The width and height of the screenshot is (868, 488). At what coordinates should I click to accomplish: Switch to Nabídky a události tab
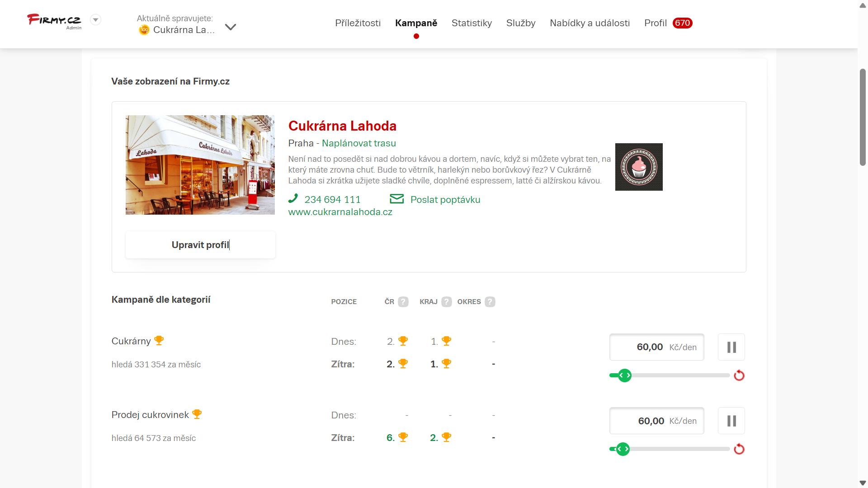590,23
